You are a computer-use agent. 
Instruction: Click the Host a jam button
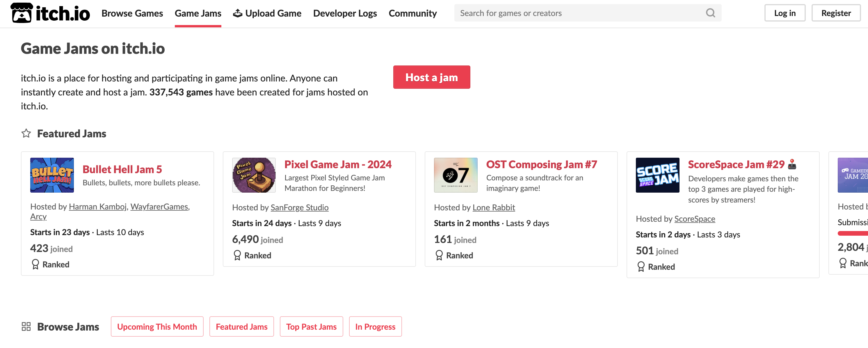point(432,77)
